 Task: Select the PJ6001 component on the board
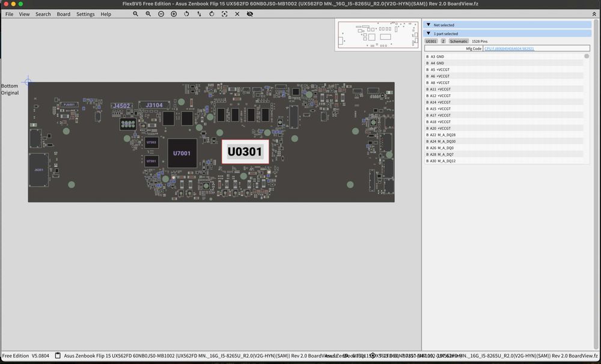[x=69, y=105]
